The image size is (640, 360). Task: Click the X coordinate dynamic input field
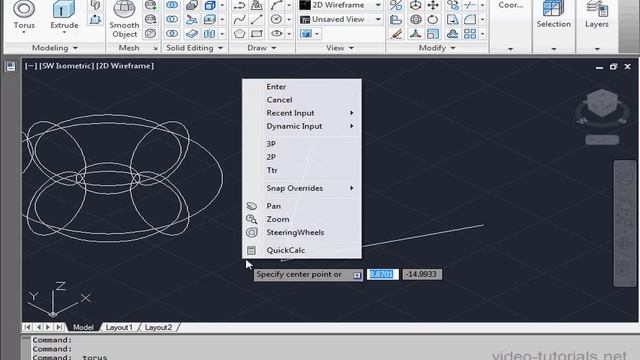[x=382, y=274]
